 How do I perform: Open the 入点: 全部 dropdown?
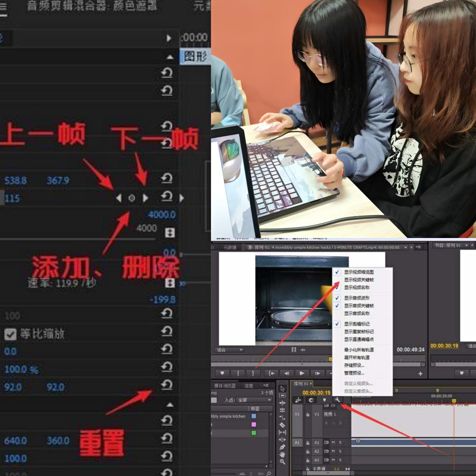254,400
